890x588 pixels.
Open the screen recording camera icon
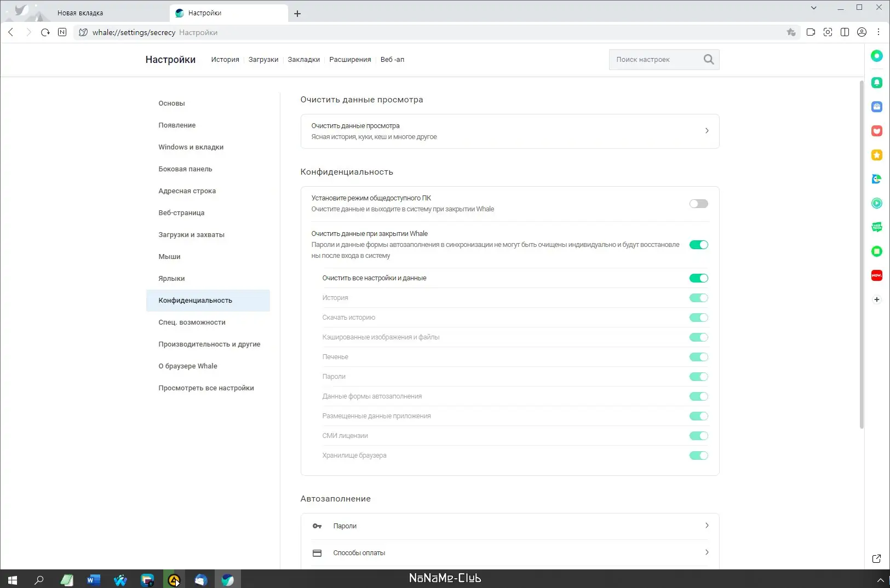pyautogui.click(x=811, y=32)
